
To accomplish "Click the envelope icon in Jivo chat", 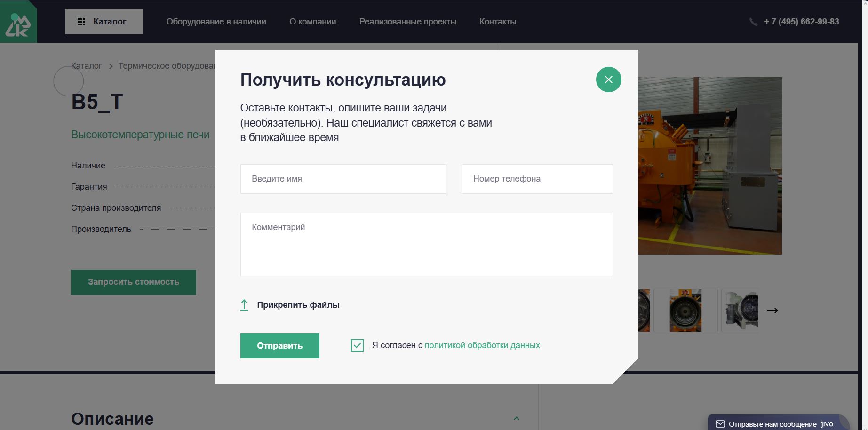I will (720, 424).
